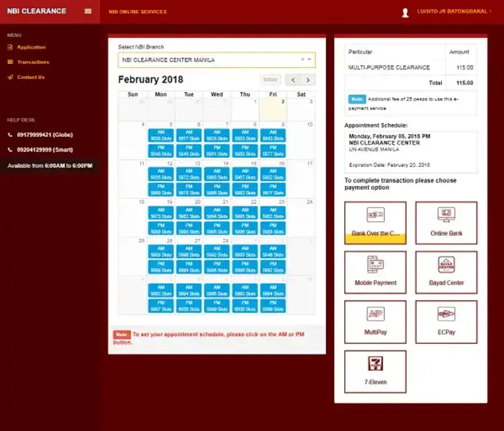
Task: Choose MultiPay as payment method
Action: click(x=375, y=322)
